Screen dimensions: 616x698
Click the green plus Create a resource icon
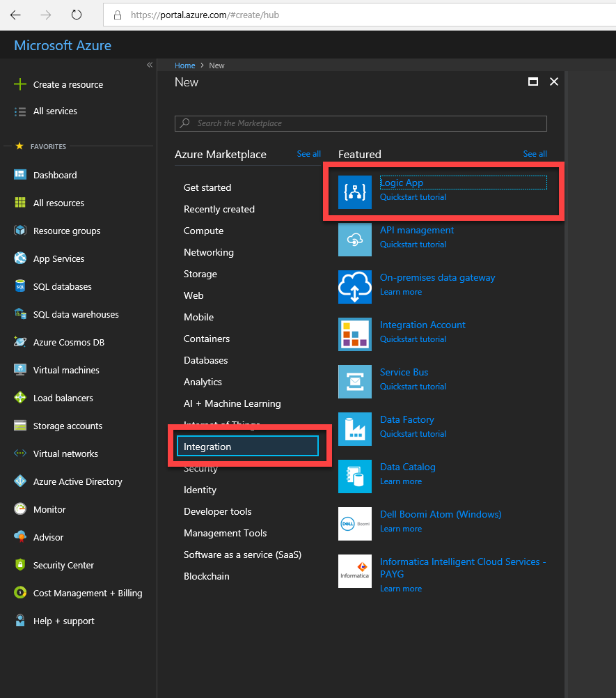point(20,84)
